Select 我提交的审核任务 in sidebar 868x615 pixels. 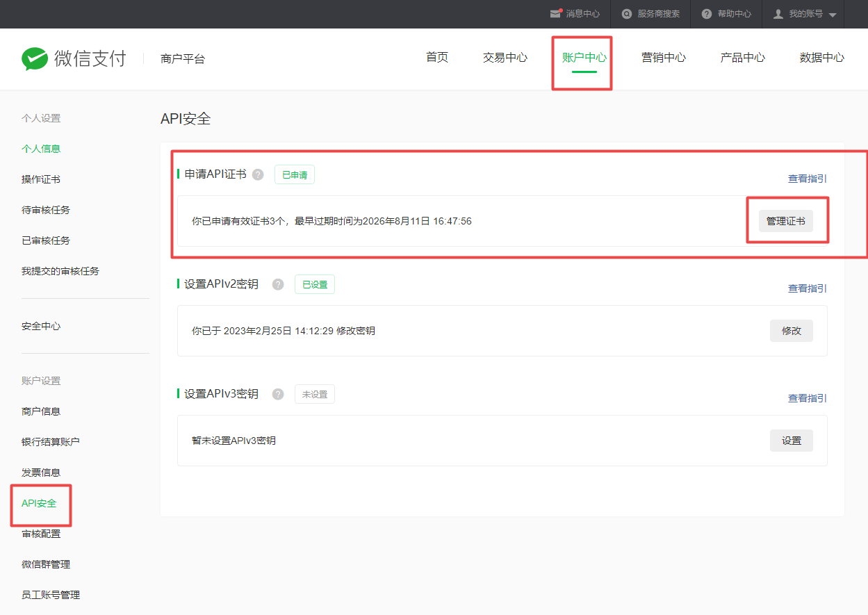[60, 271]
